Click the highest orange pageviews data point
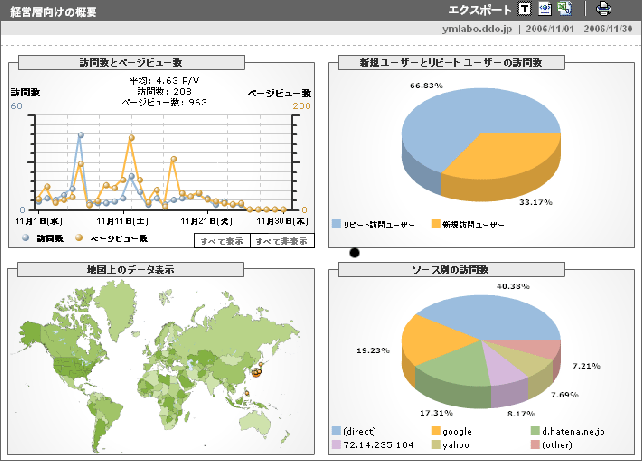The width and height of the screenshot is (642, 461). point(131,138)
